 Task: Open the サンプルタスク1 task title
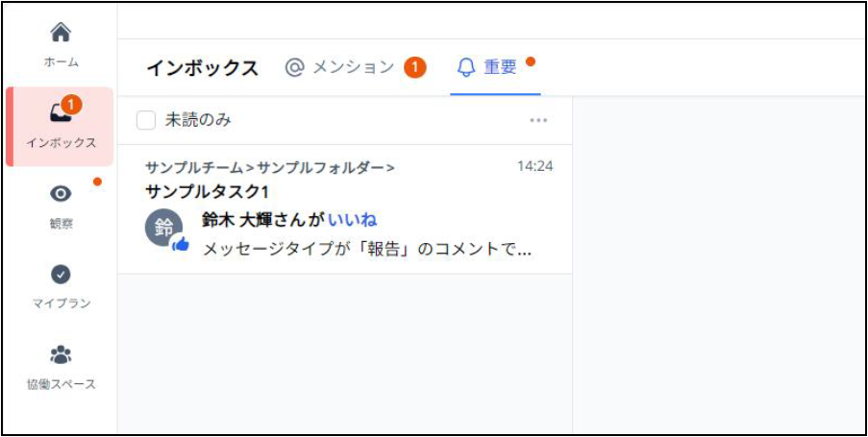(207, 191)
